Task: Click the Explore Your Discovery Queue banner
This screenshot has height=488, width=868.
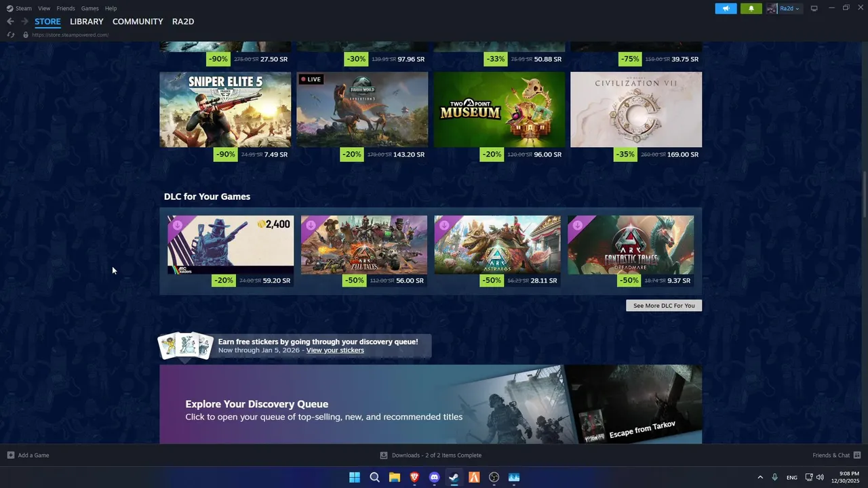Action: coord(431,405)
